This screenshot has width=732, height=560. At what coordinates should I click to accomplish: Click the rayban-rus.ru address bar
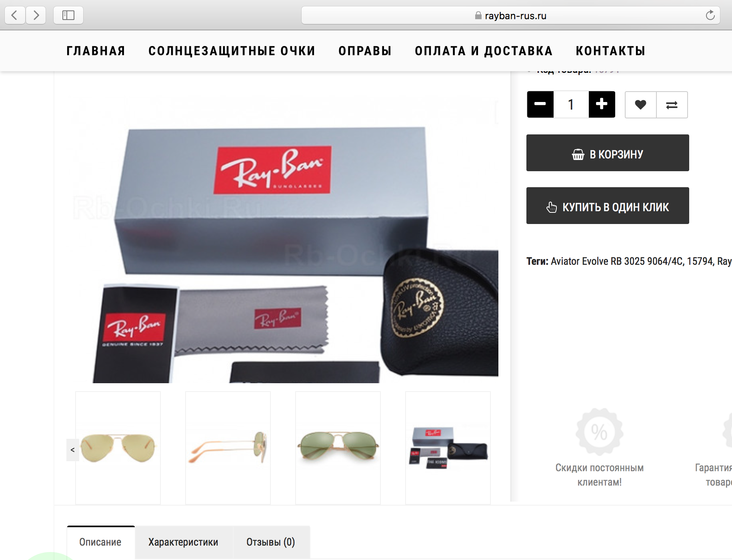(511, 15)
